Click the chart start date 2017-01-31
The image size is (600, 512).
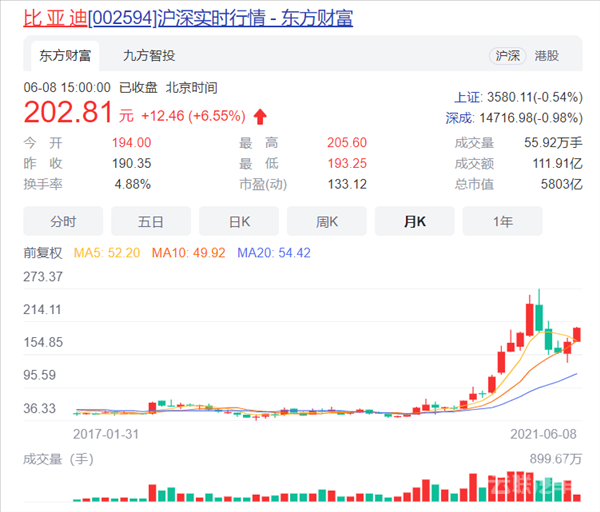pyautogui.click(x=106, y=434)
